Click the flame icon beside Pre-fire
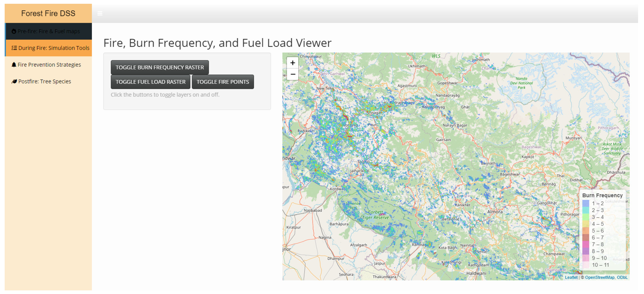644x294 pixels. pyautogui.click(x=14, y=31)
